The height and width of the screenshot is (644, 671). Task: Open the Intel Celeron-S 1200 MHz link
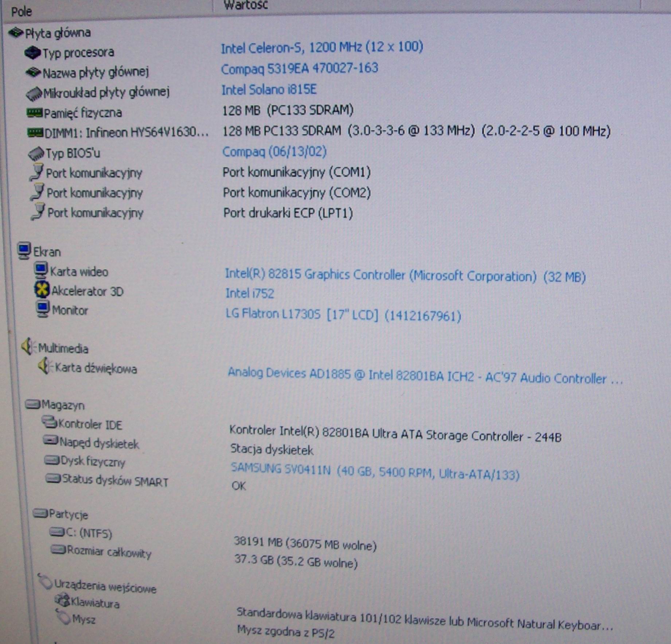click(322, 47)
